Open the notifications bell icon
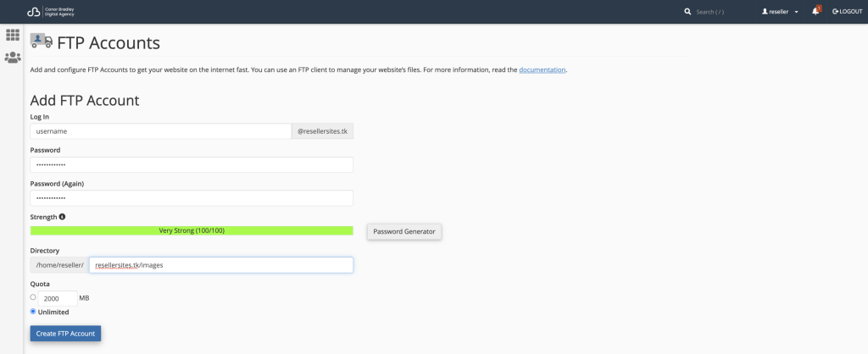Image resolution: width=868 pixels, height=354 pixels. [x=815, y=12]
